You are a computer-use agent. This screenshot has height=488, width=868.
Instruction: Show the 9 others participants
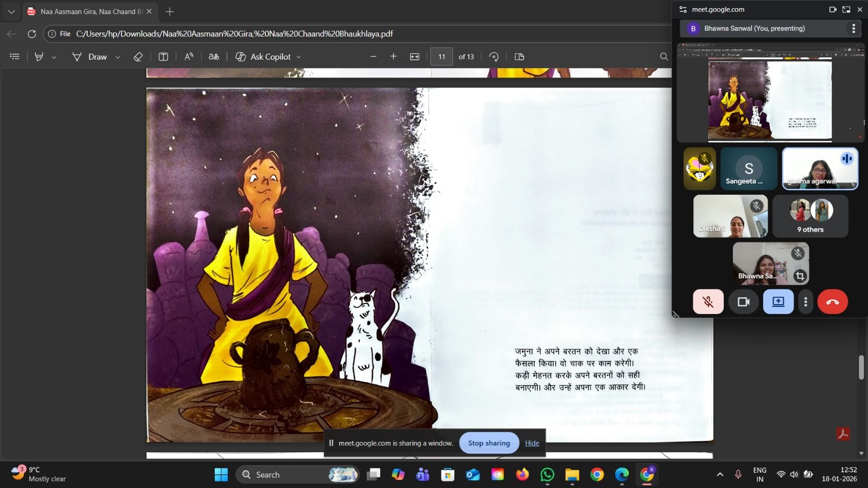810,216
